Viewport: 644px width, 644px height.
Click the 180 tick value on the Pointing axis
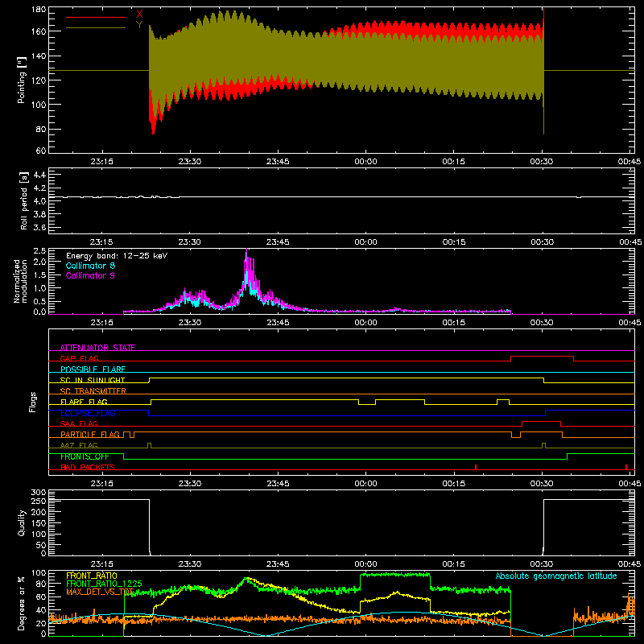[x=39, y=10]
